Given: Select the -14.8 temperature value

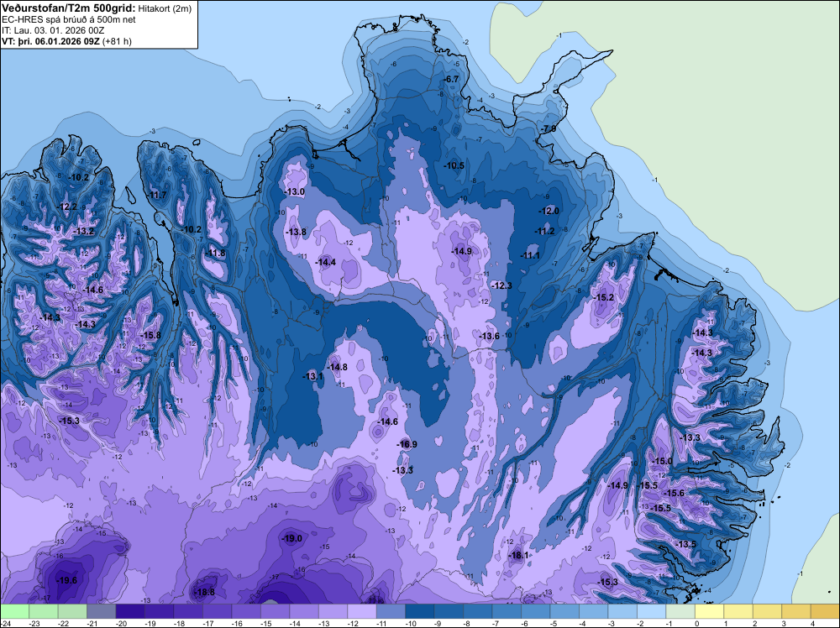Looking at the screenshot, I should click(338, 367).
